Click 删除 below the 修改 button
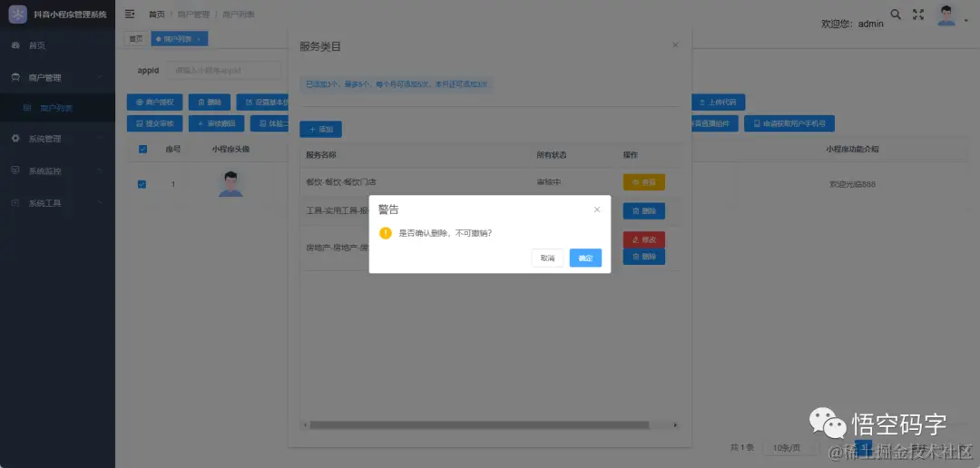The height and width of the screenshot is (468, 980). pyautogui.click(x=643, y=257)
